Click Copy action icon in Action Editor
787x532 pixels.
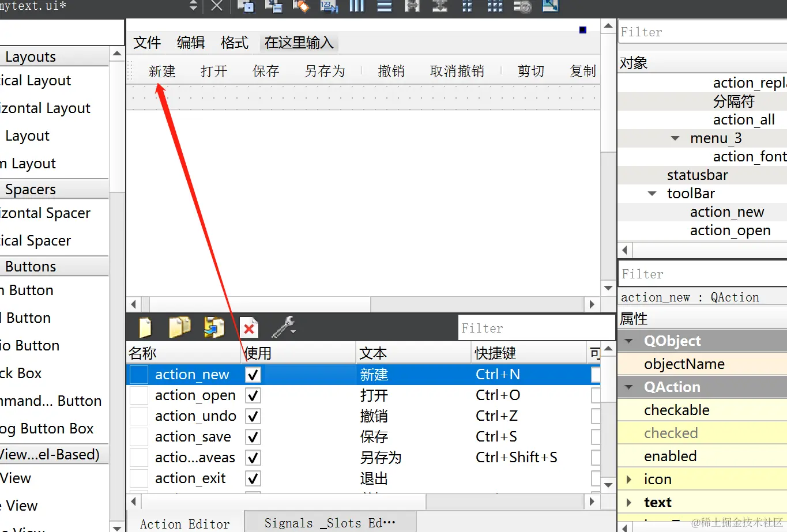pyautogui.click(x=179, y=327)
